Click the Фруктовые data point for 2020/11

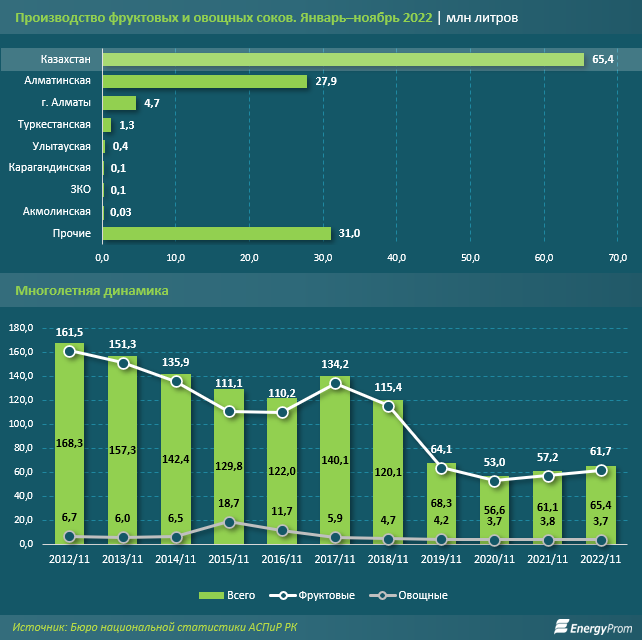(493, 481)
